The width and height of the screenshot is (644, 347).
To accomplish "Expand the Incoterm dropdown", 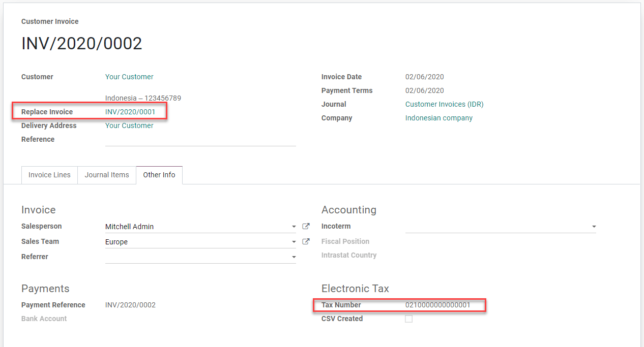I will 593,226.
